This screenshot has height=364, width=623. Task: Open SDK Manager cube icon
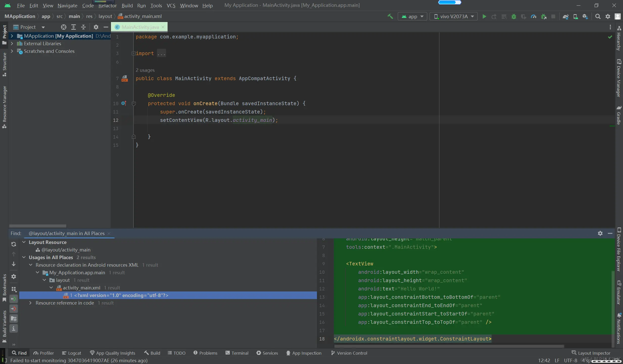point(585,16)
